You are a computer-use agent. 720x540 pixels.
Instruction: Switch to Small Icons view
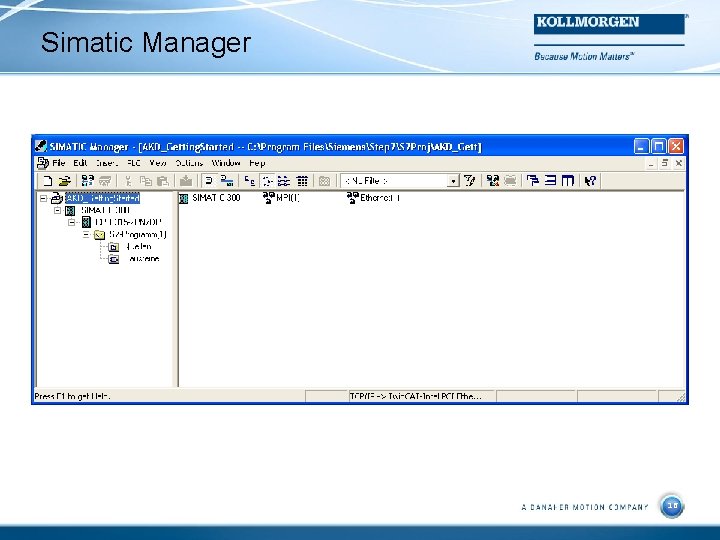coord(267,181)
